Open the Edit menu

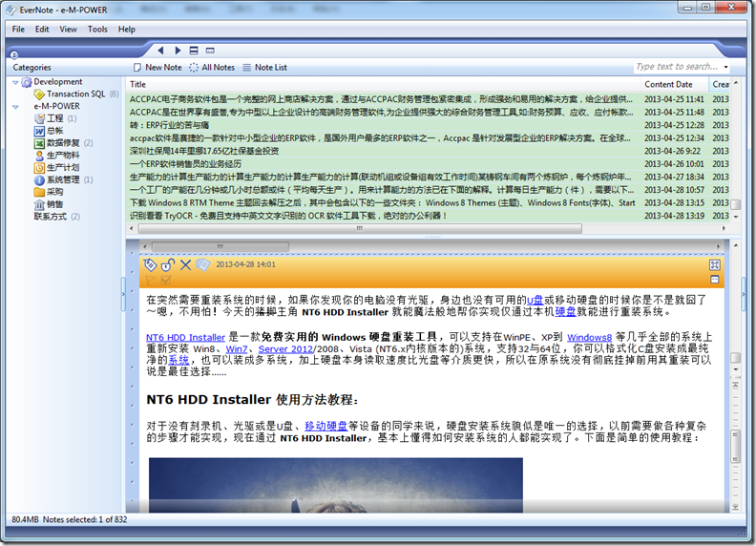(x=42, y=30)
